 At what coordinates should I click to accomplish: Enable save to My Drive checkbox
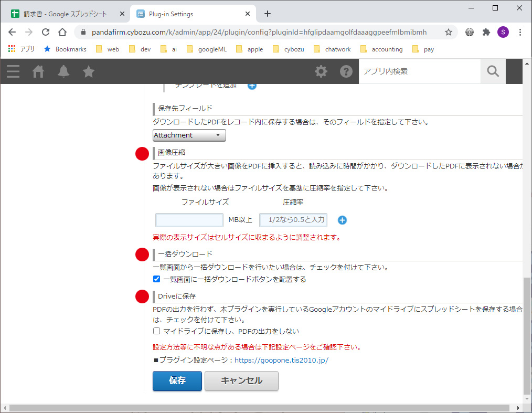[x=156, y=331]
